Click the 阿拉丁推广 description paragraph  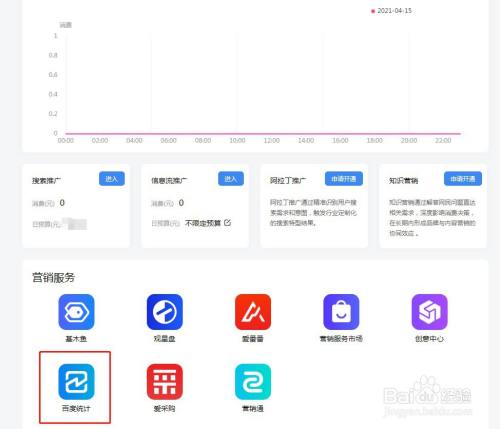(313, 213)
